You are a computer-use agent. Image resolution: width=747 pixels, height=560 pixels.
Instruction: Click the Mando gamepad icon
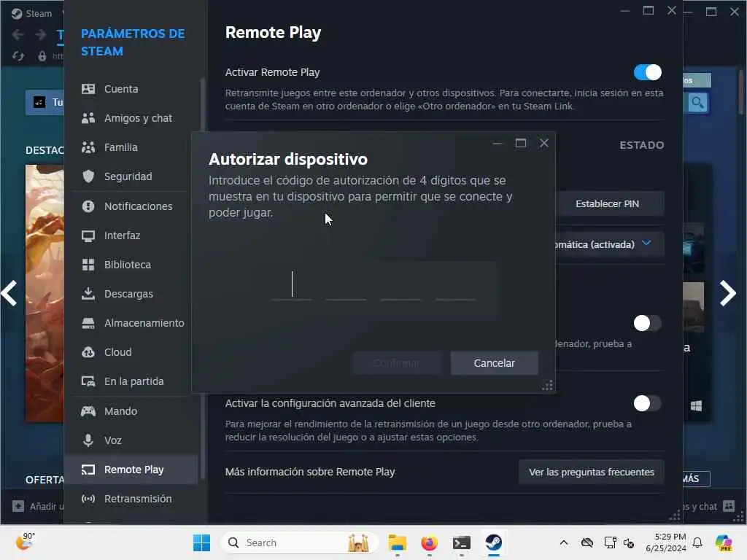[x=88, y=411]
